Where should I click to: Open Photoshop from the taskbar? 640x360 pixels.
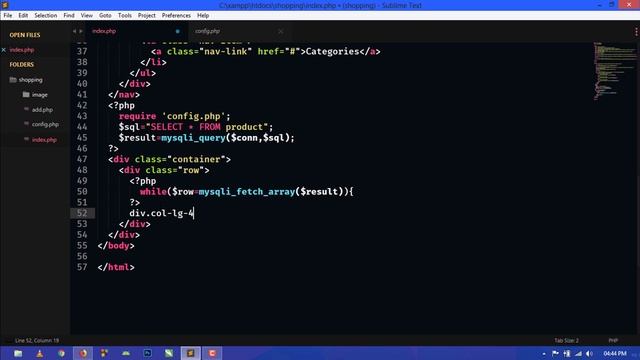point(147,353)
